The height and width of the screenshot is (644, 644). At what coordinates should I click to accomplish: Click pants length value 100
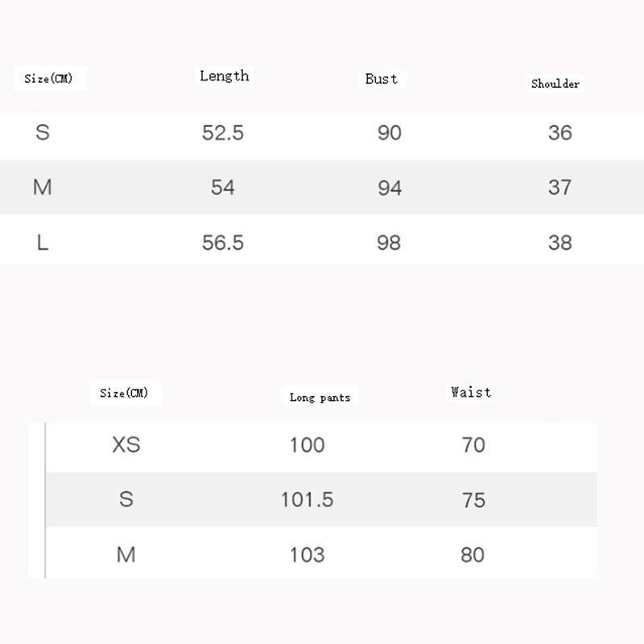[x=307, y=444]
